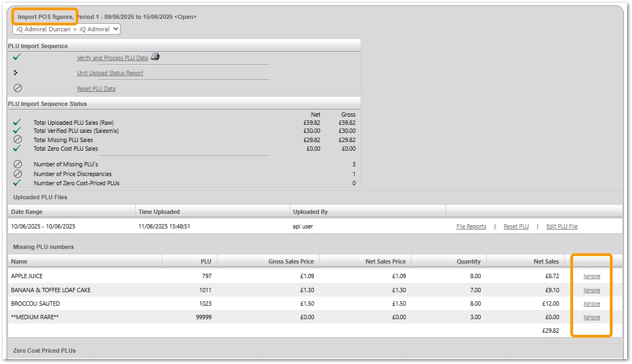Click the checkmark next to Total Uploaded PLU Sales
632x364 pixels.
[17, 123]
